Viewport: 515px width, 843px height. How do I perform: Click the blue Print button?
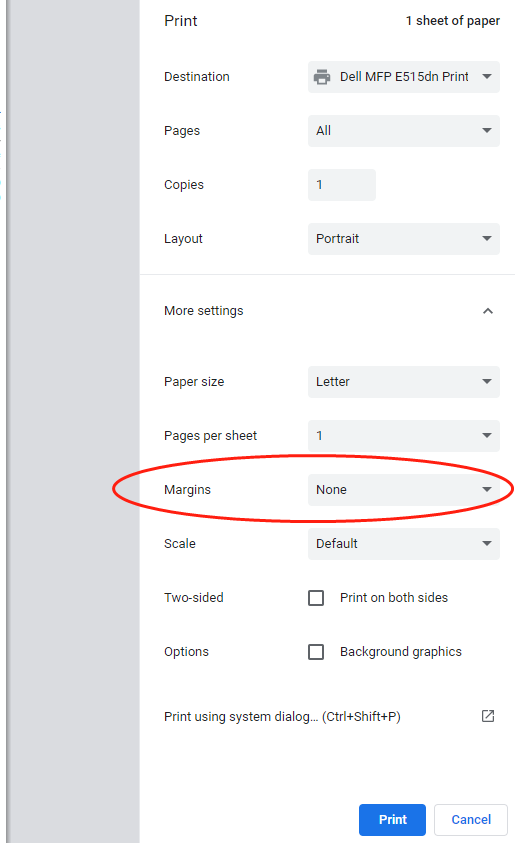(x=392, y=820)
